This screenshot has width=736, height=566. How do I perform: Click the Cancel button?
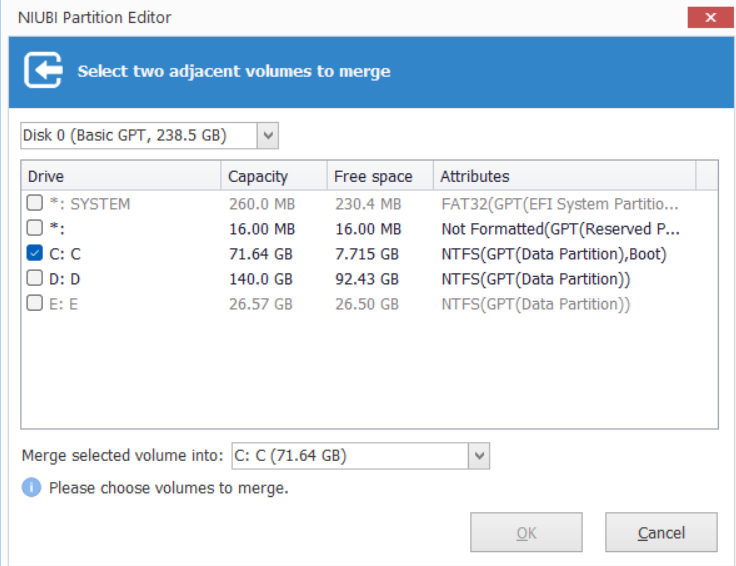[x=661, y=533]
